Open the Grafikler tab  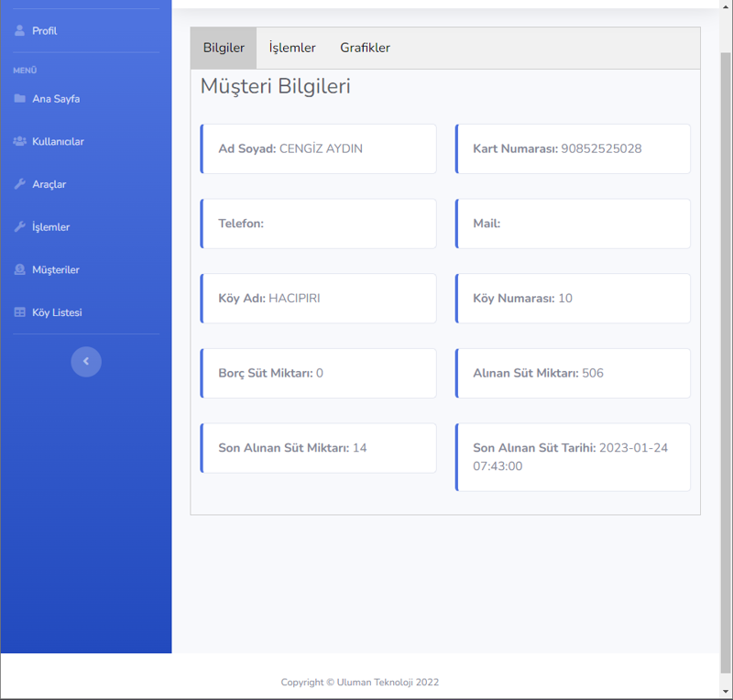(365, 48)
